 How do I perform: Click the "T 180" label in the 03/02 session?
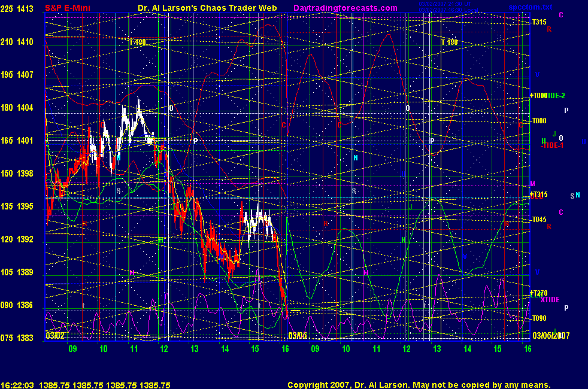click(x=138, y=42)
